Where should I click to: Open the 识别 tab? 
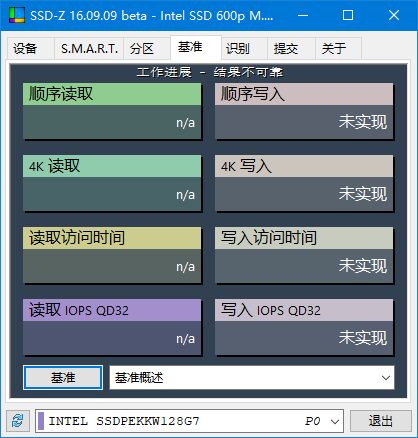tap(244, 49)
